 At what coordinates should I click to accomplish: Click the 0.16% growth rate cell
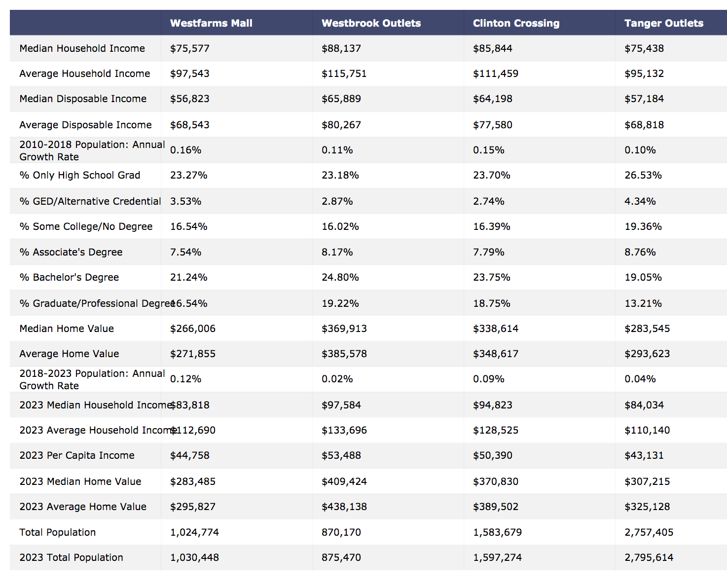tap(186, 150)
